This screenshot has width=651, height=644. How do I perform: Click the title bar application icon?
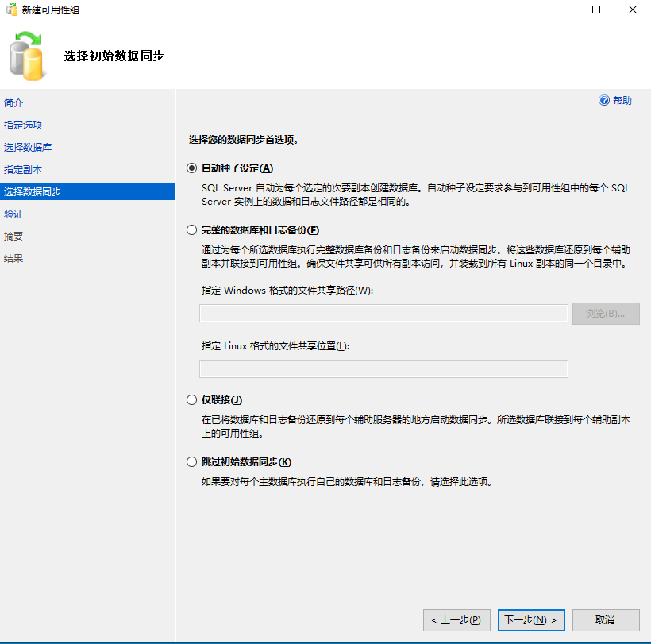(12, 10)
